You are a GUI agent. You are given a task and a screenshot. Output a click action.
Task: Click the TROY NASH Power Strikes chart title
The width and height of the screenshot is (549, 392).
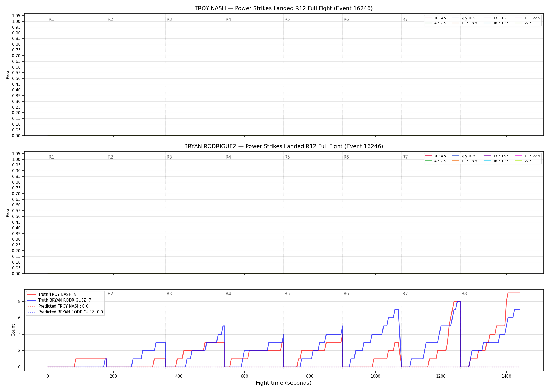283,8
